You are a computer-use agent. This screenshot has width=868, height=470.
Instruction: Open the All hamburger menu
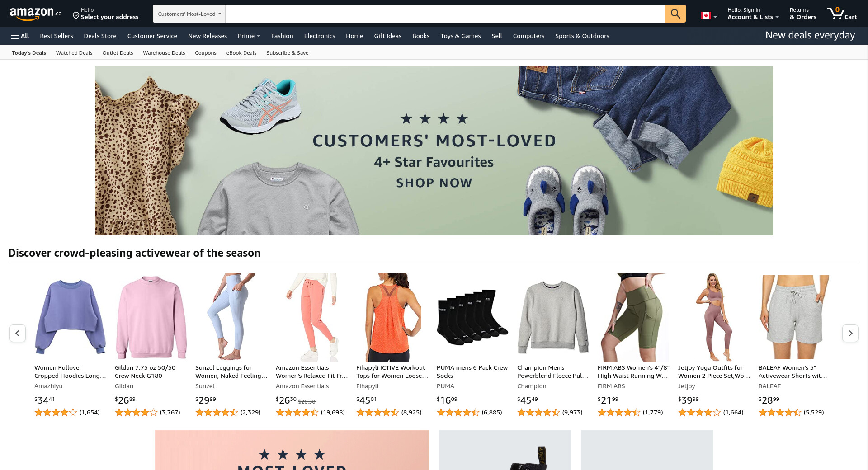click(x=20, y=36)
